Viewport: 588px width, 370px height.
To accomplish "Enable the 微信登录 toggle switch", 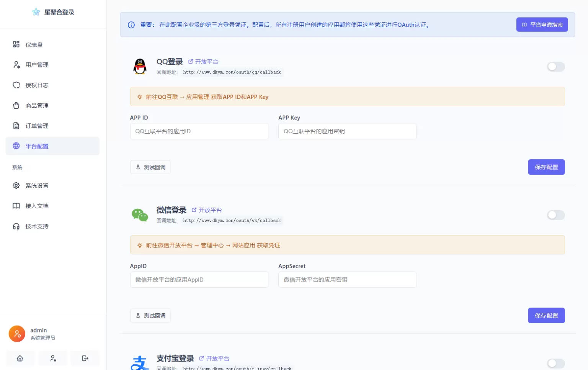I will click(x=555, y=215).
